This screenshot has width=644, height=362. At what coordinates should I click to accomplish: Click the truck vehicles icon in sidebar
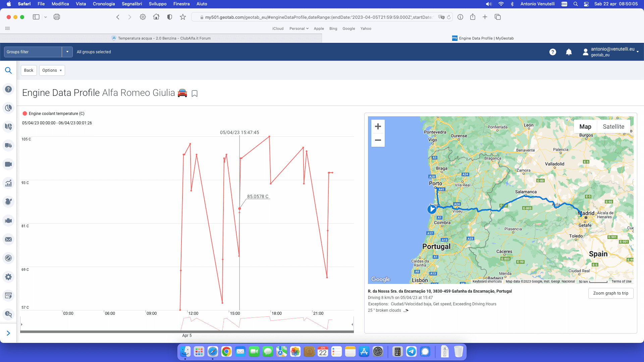pos(8,145)
